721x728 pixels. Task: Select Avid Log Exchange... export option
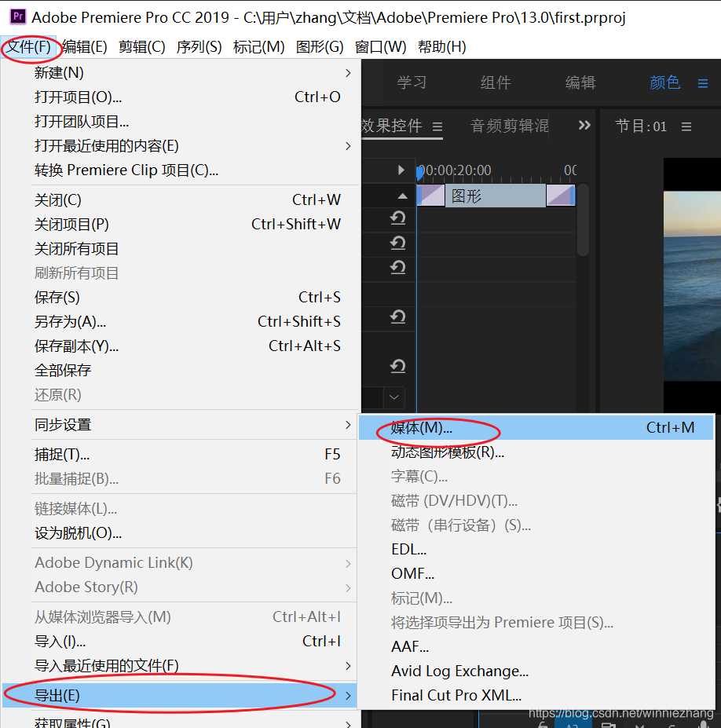[536, 671]
